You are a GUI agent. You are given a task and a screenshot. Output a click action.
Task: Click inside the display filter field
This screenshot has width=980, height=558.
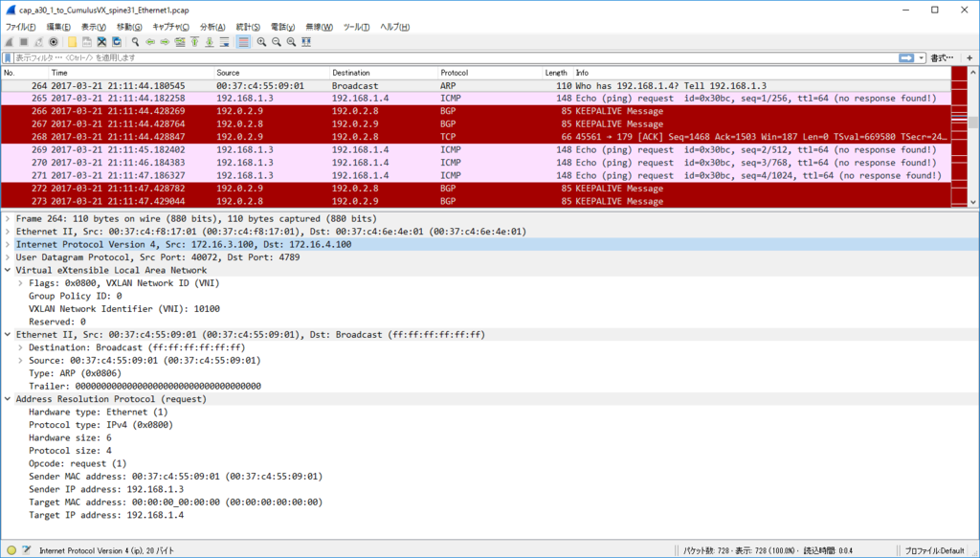457,57
